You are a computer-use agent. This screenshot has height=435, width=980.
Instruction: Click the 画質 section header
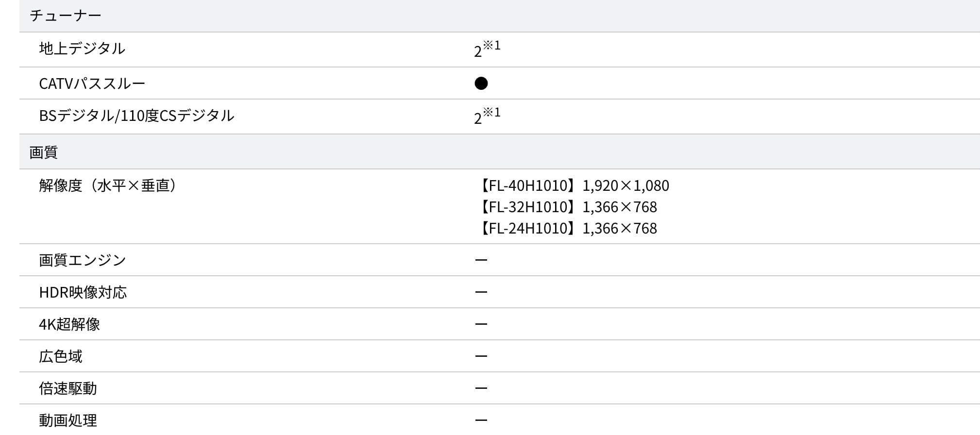click(x=44, y=152)
